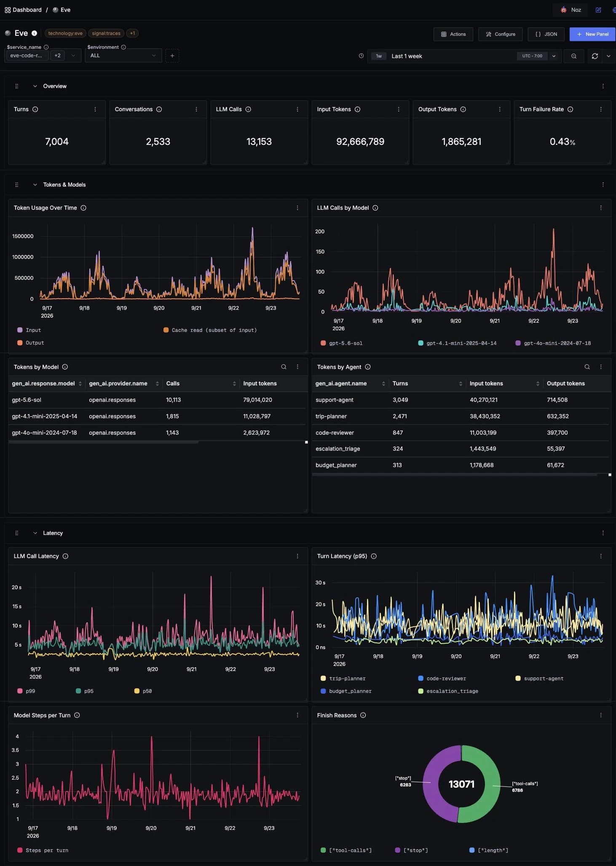Open the Actions menu button
The height and width of the screenshot is (866, 616).
[x=453, y=34]
